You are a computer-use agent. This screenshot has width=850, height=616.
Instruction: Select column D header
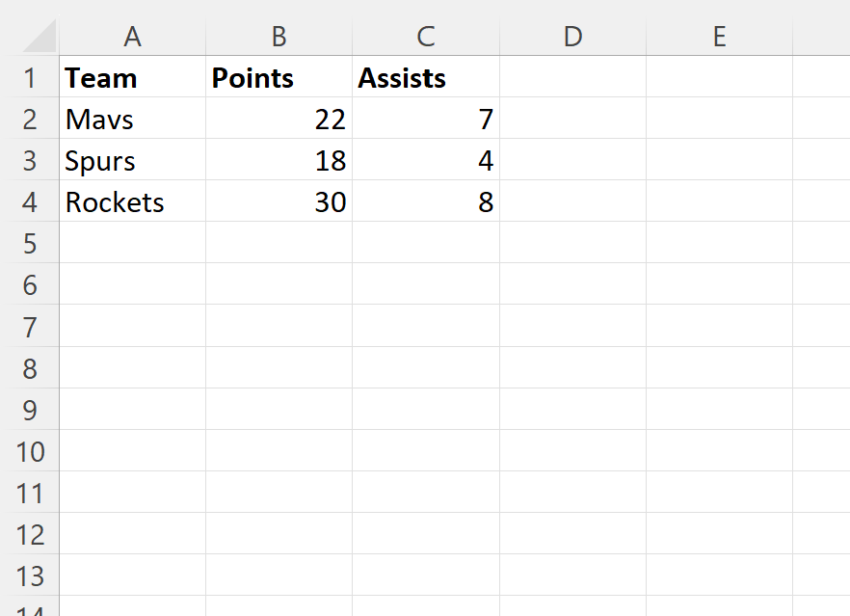(x=572, y=36)
